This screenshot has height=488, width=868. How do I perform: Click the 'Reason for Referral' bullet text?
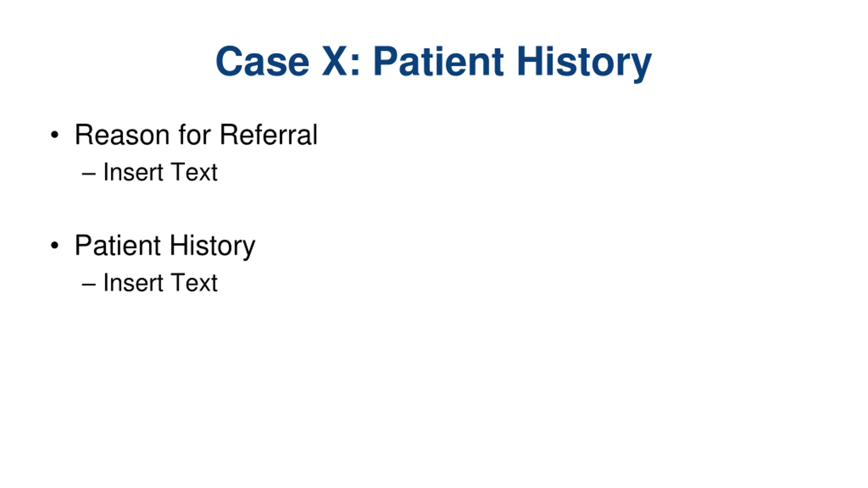(196, 135)
